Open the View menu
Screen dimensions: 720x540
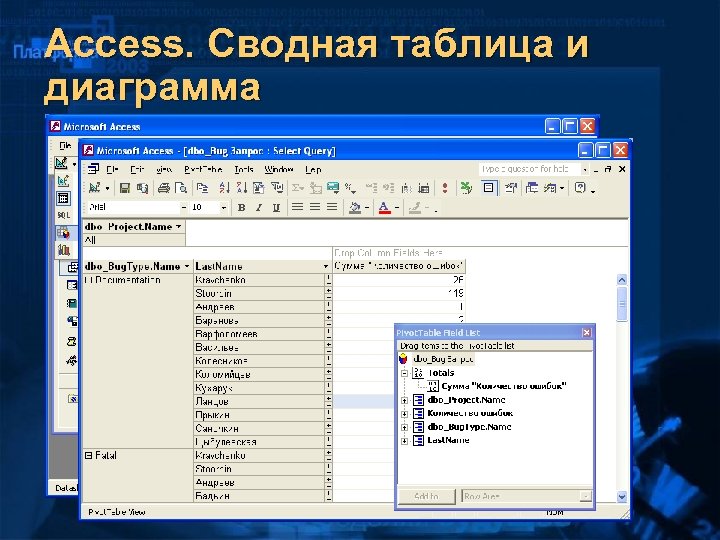pos(164,170)
